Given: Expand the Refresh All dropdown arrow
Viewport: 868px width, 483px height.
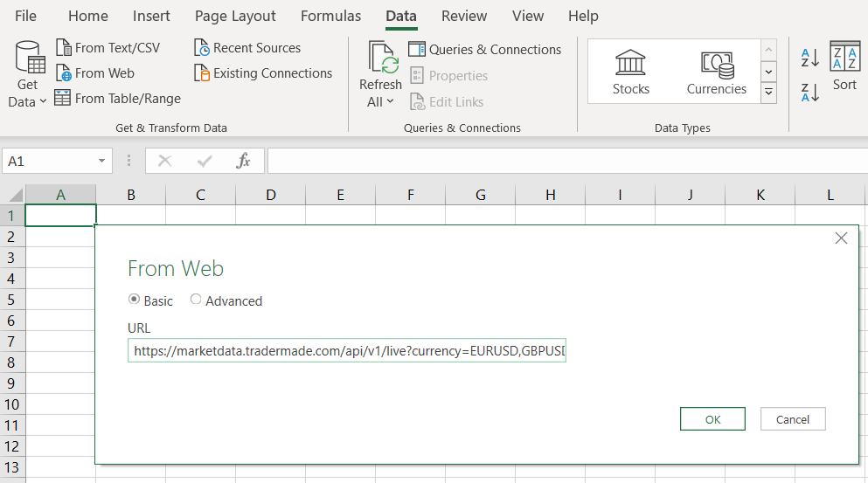Looking at the screenshot, I should tap(390, 101).
